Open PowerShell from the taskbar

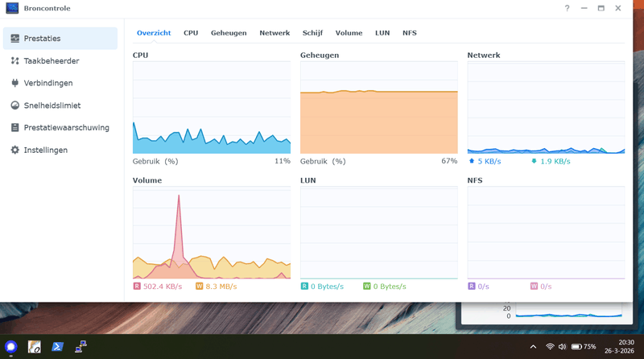click(x=57, y=347)
